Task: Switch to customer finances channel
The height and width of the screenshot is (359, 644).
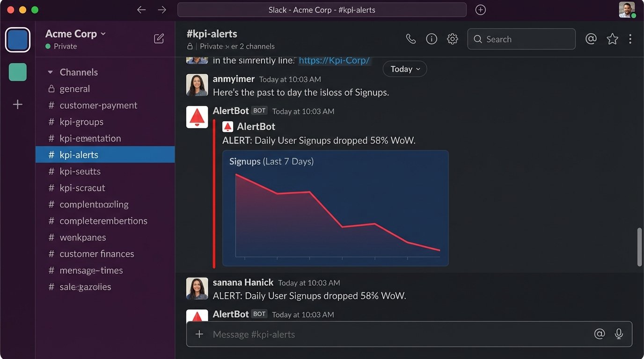Action: [97, 254]
